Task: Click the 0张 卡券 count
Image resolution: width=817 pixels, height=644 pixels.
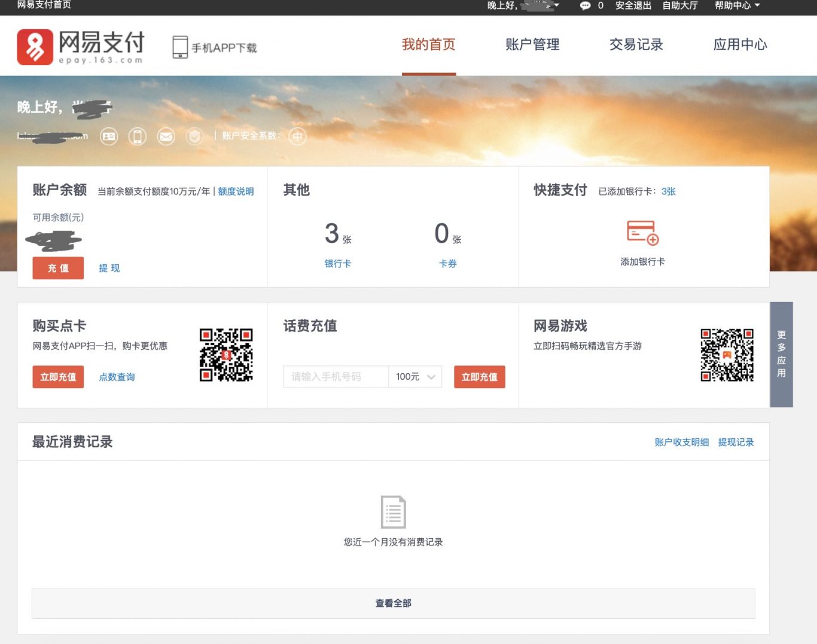Action: 448,234
